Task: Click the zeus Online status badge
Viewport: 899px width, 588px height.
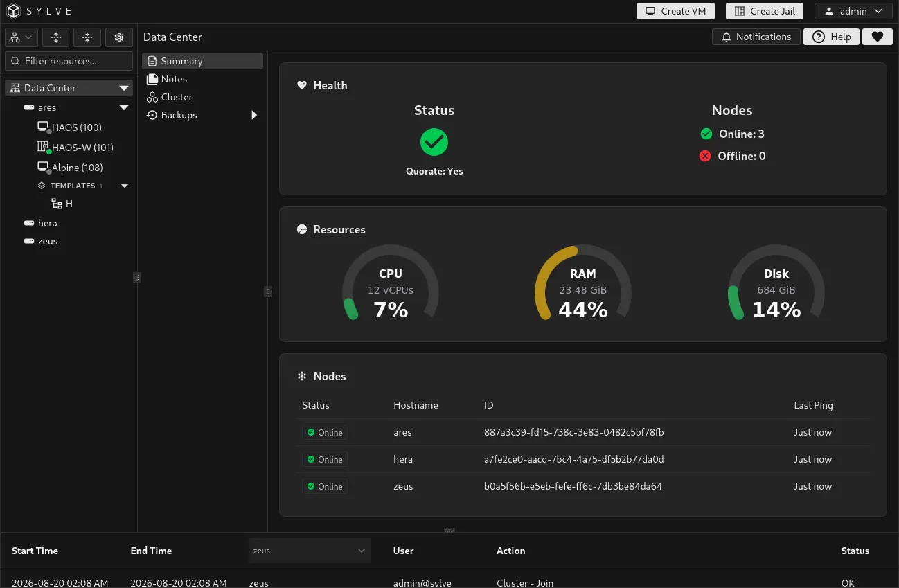Action: tap(324, 486)
